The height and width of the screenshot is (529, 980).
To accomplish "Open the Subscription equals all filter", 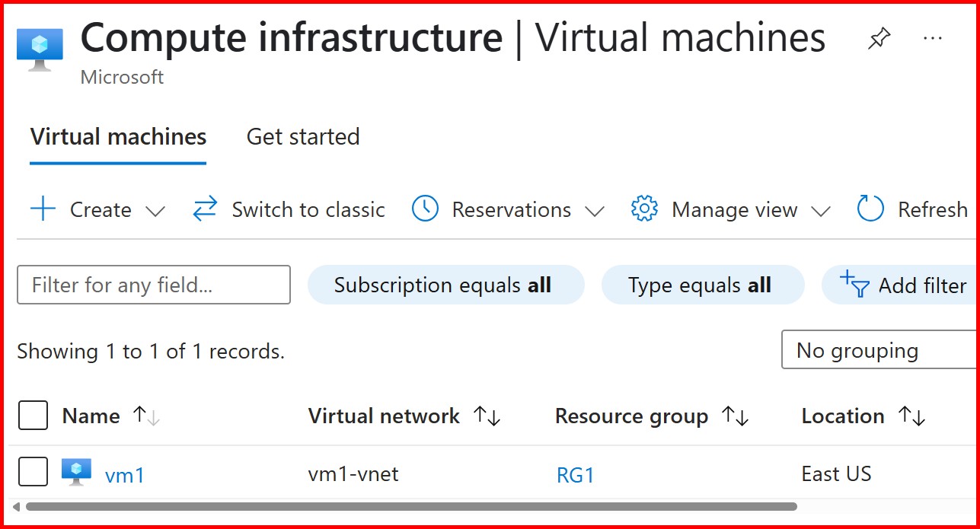I will pos(445,285).
